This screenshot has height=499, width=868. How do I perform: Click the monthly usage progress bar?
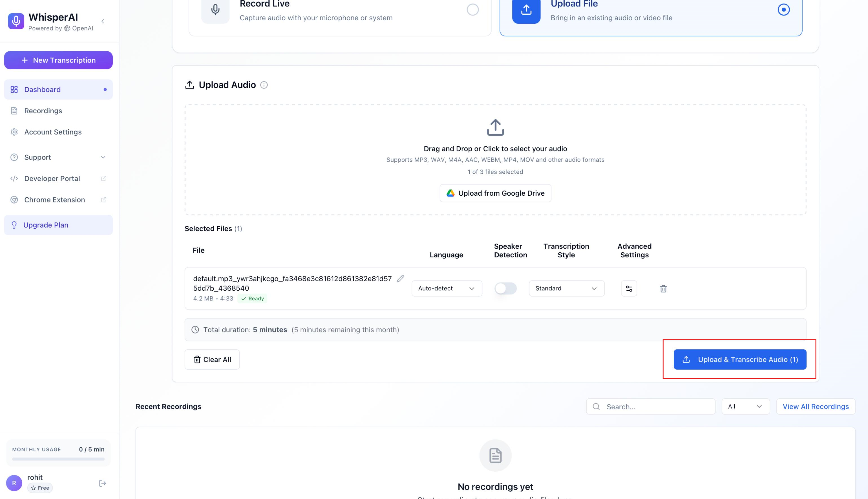pos(58,459)
